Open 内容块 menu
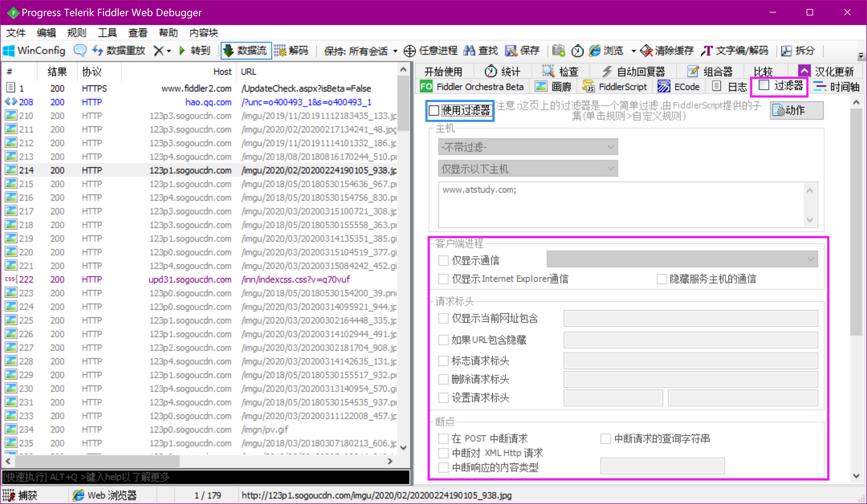Screen dimensions: 867x504 pos(204,33)
